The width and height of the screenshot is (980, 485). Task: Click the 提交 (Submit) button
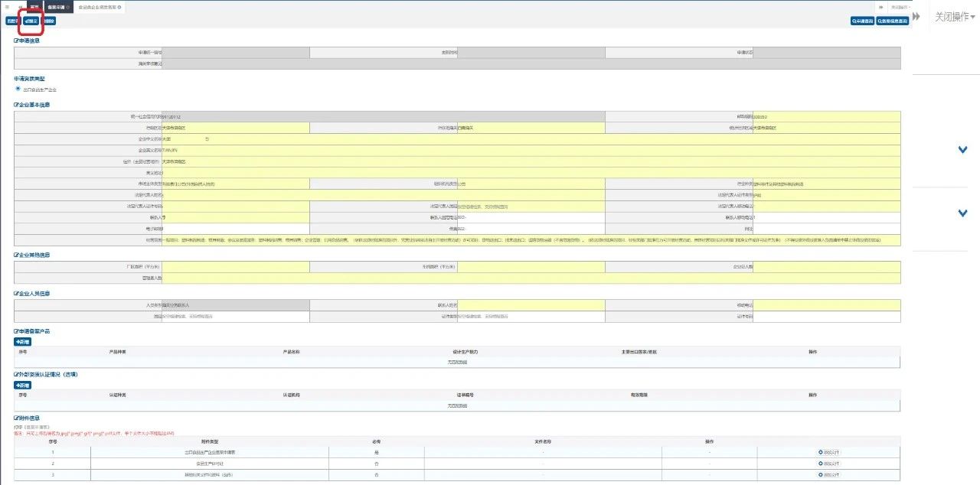pyautogui.click(x=31, y=21)
